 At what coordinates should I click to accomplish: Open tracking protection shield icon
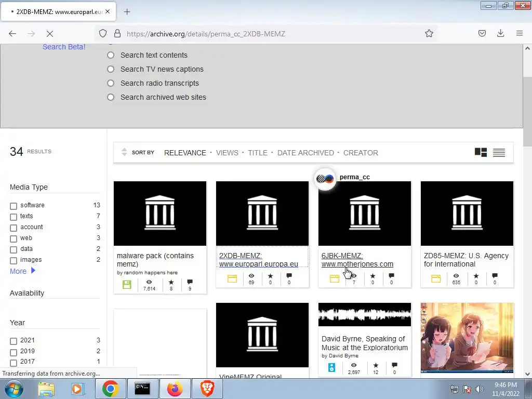tap(103, 34)
